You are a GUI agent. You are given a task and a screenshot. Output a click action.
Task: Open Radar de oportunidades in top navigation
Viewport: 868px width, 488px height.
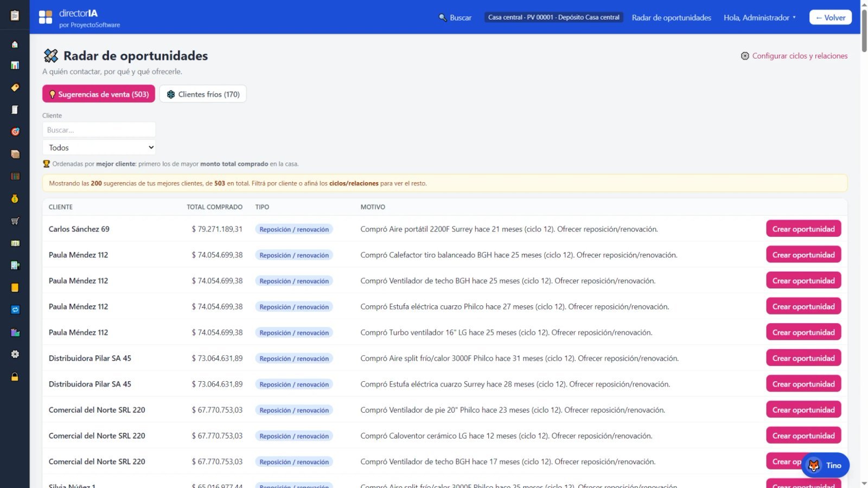pos(671,17)
